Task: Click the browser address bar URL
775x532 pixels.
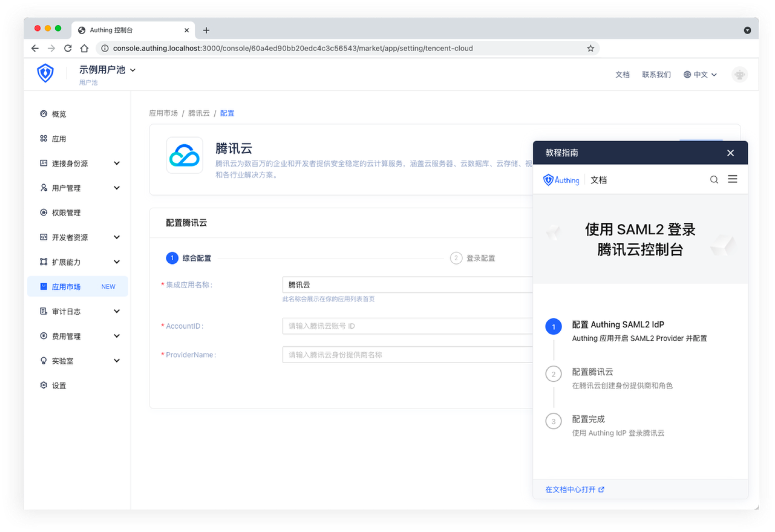Action: [x=293, y=48]
